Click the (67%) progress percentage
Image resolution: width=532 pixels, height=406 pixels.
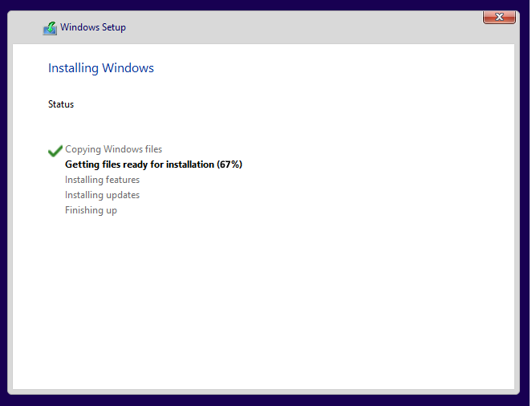point(229,164)
